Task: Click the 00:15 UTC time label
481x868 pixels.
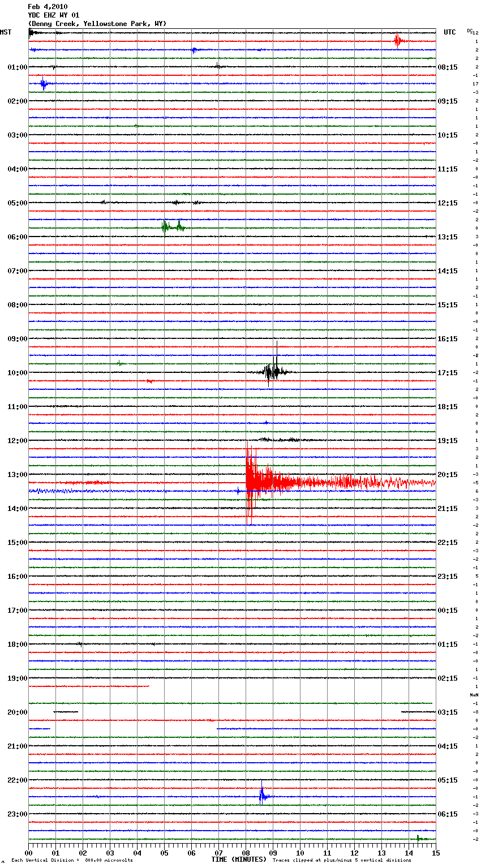Action: tap(448, 611)
